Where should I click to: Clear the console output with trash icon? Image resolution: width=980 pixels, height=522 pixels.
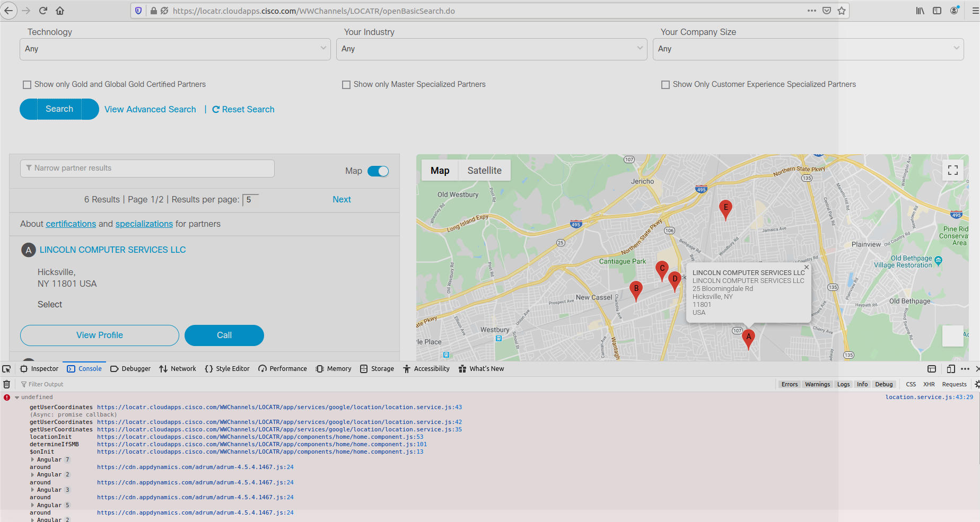coord(7,384)
